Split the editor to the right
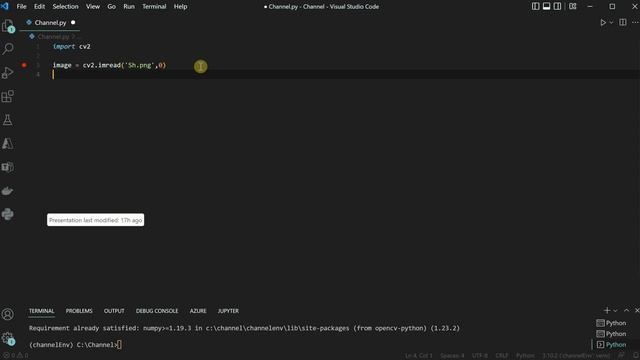Viewport: 640px width, 360px height. tap(623, 23)
